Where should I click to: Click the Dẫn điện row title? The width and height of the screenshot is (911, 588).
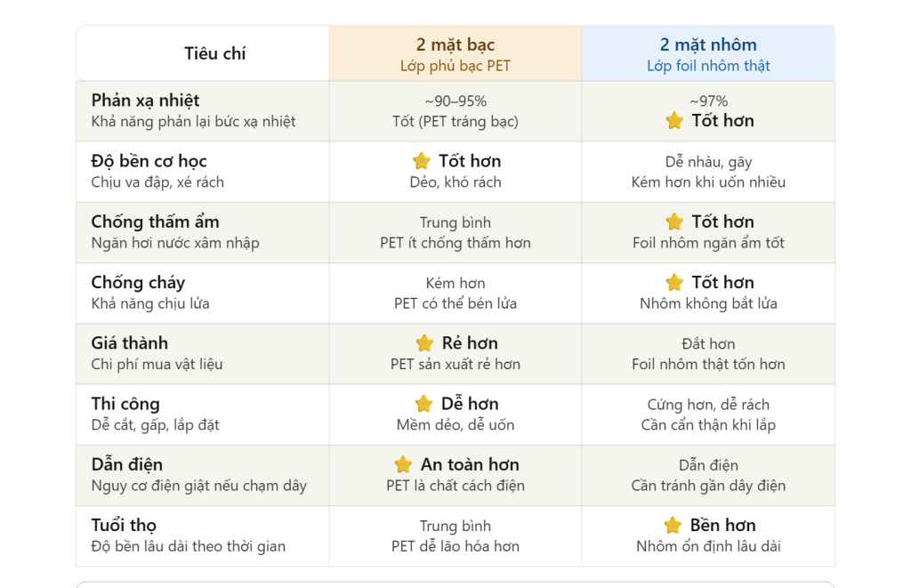pyautogui.click(x=126, y=464)
